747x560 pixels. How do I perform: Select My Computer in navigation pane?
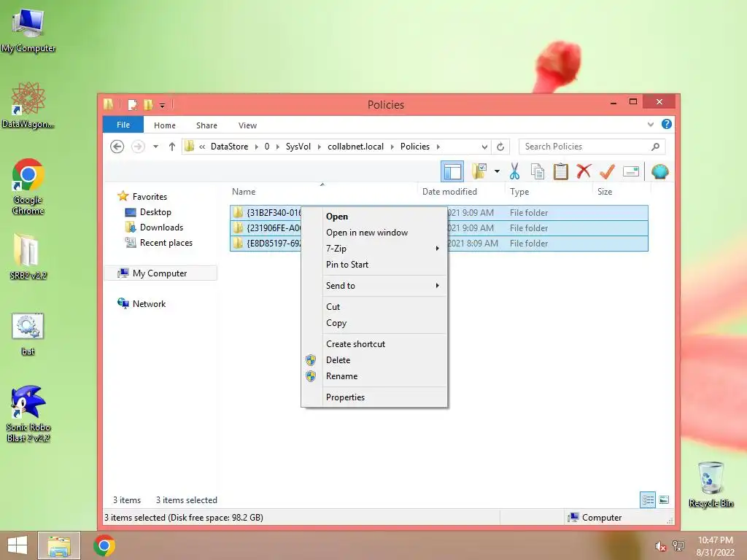(x=160, y=273)
